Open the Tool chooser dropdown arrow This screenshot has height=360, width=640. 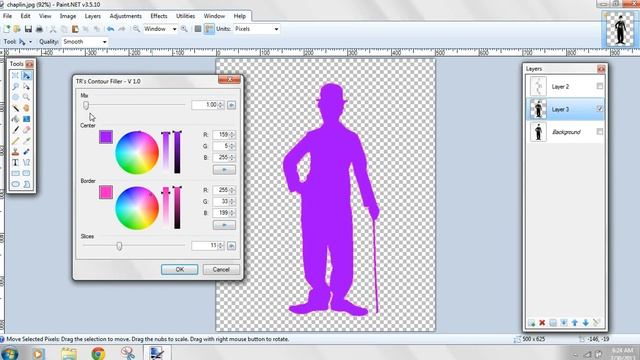pyautogui.click(x=30, y=42)
